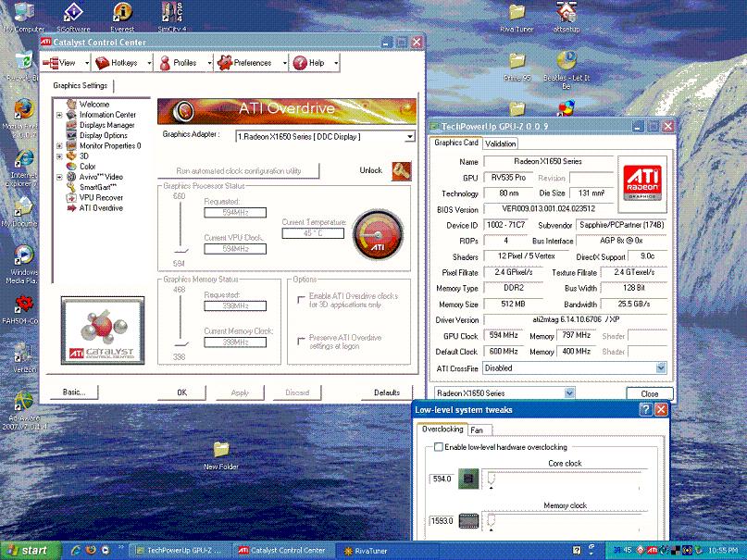This screenshot has width=747, height=560.
Task: Open the dropdown arrow next to View
Action: tap(87, 63)
